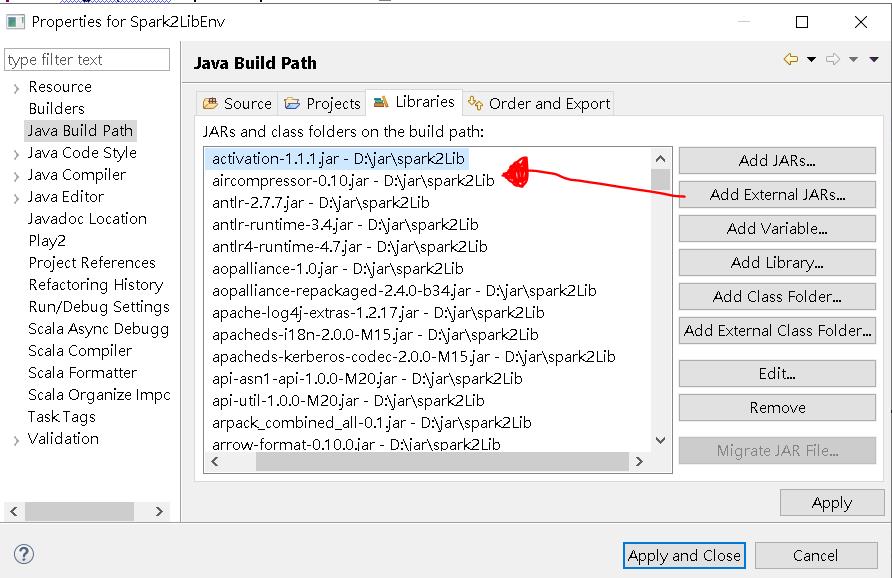Click the back navigation arrow icon

[791, 58]
